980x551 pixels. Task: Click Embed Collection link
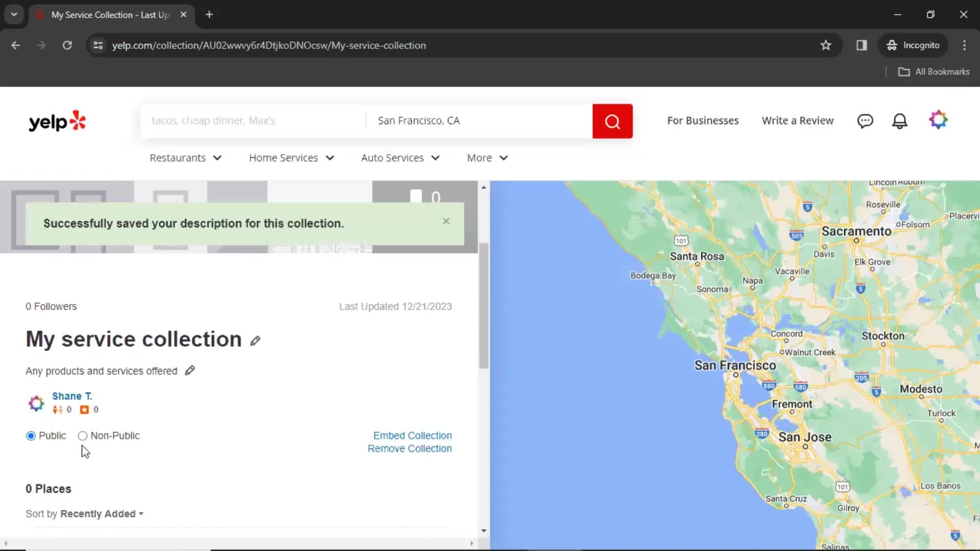412,436
